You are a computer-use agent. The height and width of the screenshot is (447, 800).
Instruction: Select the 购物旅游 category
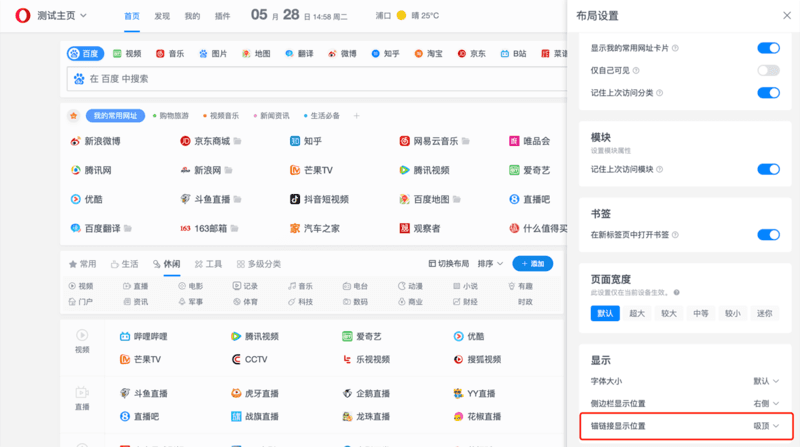click(171, 116)
